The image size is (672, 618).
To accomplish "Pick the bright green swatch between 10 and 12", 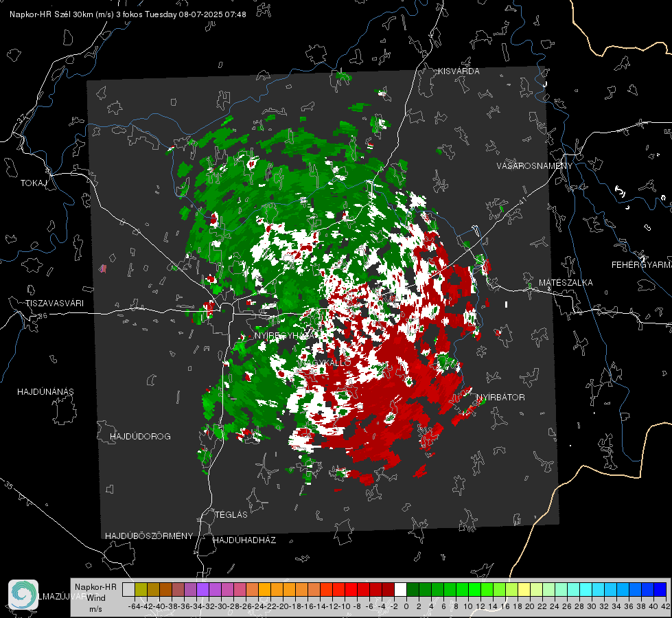I will pos(474,590).
